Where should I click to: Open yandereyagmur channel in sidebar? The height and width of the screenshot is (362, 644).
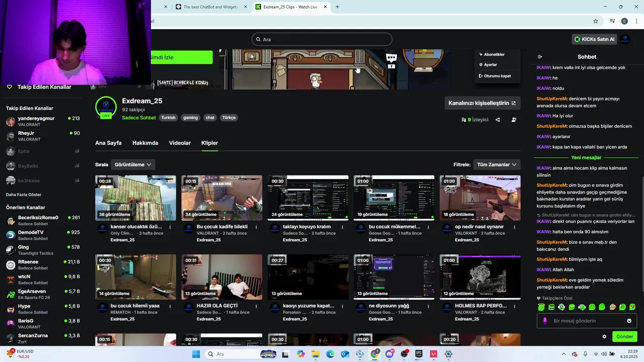[x=43, y=121]
